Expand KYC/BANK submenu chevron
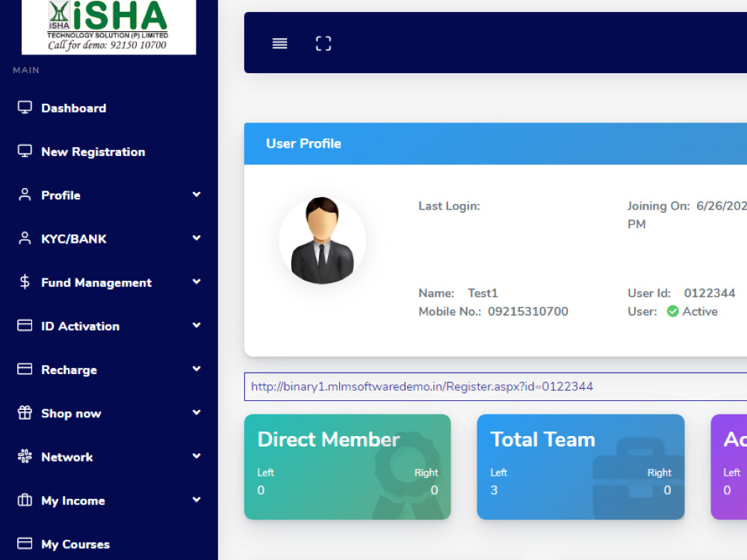This screenshot has height=560, width=747. [196, 237]
